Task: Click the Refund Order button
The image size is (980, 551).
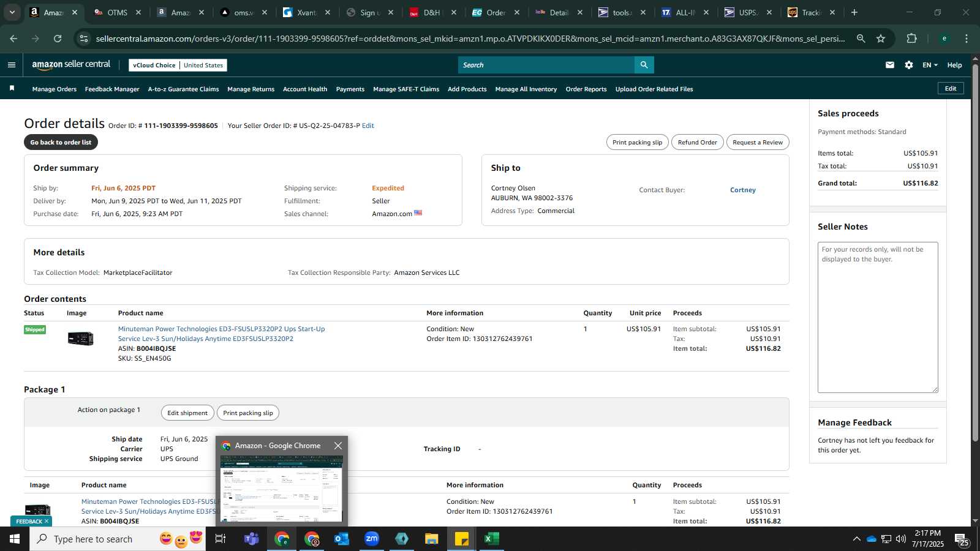Action: [x=697, y=142]
